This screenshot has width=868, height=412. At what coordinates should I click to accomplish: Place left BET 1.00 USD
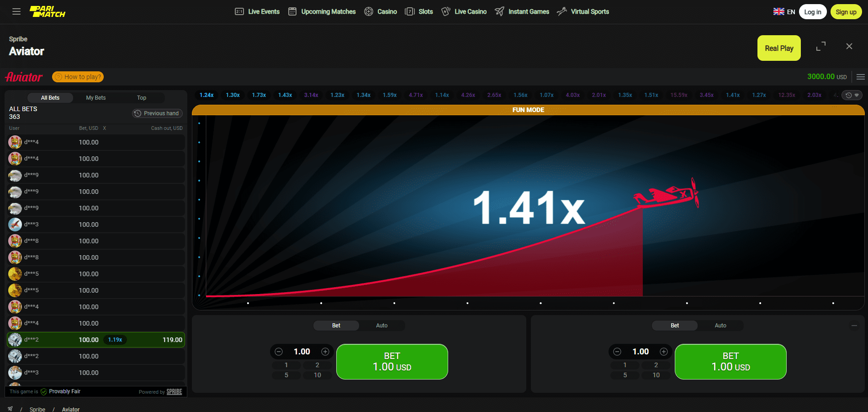392,362
